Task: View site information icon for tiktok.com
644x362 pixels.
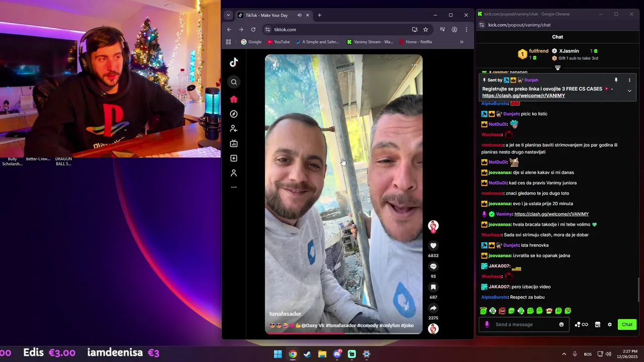Action: point(268,30)
